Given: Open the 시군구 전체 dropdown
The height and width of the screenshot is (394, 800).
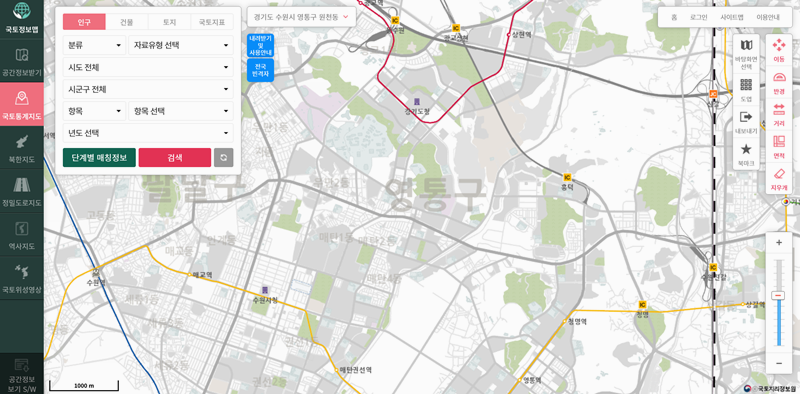Looking at the screenshot, I should [148, 89].
